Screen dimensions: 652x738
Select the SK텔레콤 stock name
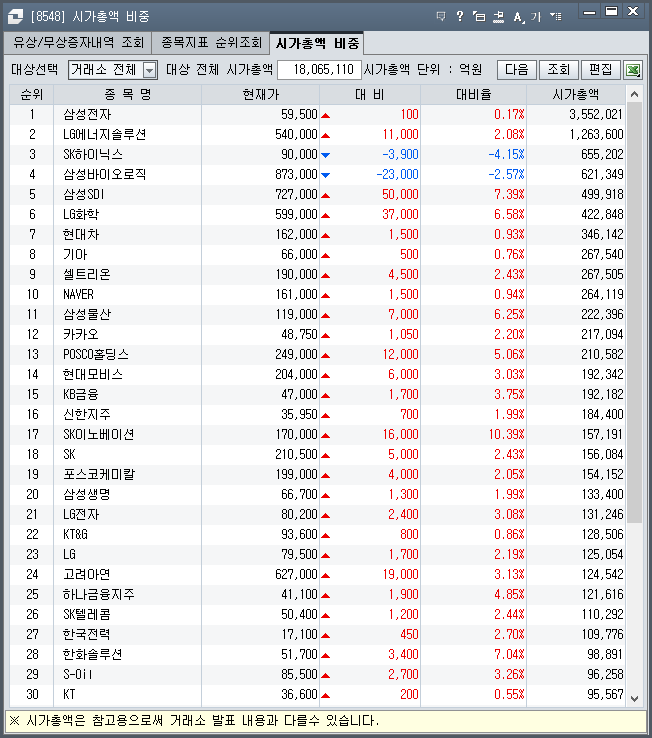[87, 615]
